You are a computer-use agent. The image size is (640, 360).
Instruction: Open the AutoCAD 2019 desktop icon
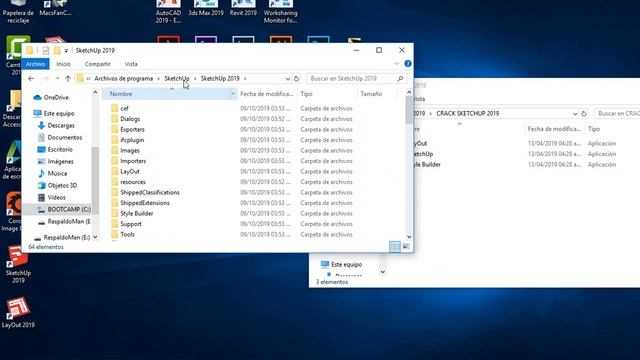coord(168,11)
